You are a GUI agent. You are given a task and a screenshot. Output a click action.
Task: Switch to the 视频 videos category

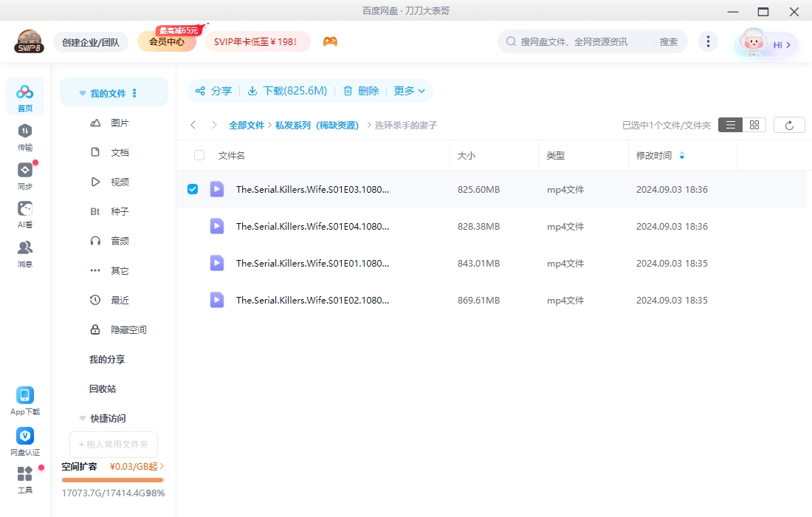[120, 182]
